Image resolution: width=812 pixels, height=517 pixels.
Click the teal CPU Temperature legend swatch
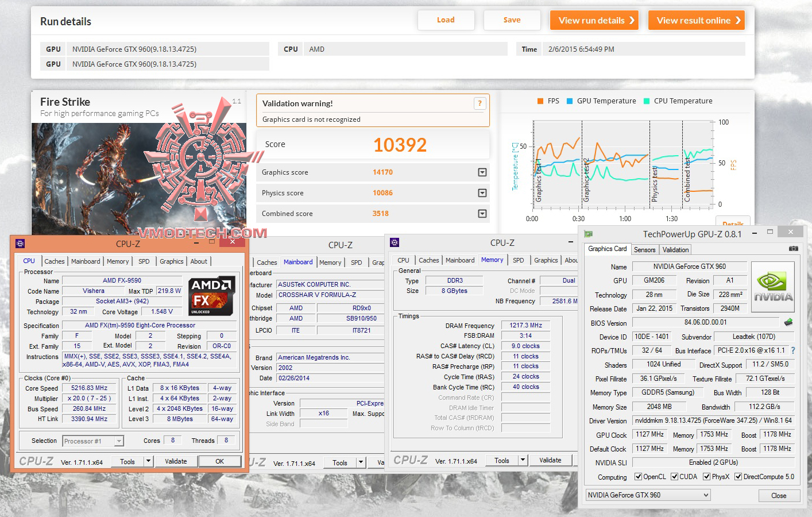[647, 101]
